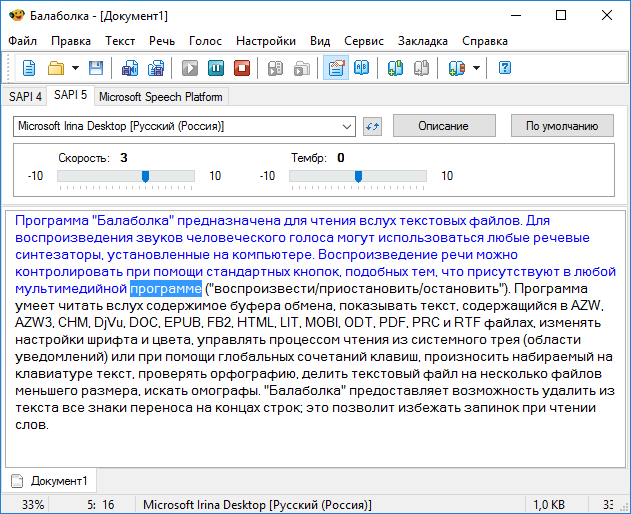Image resolution: width=631 pixels, height=514 pixels.
Task: Click the refresh voices icon beside voice list
Action: pyautogui.click(x=372, y=126)
